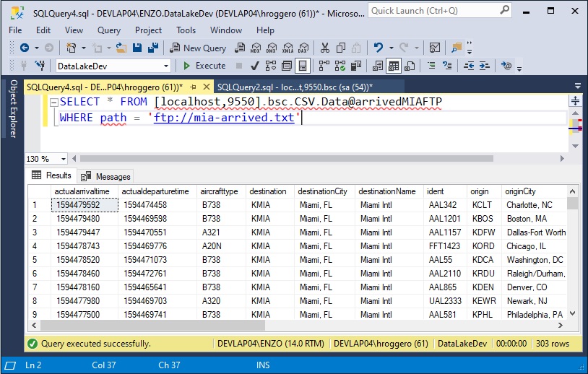
Task: Click the Increase Indent icon
Action: [x=485, y=66]
